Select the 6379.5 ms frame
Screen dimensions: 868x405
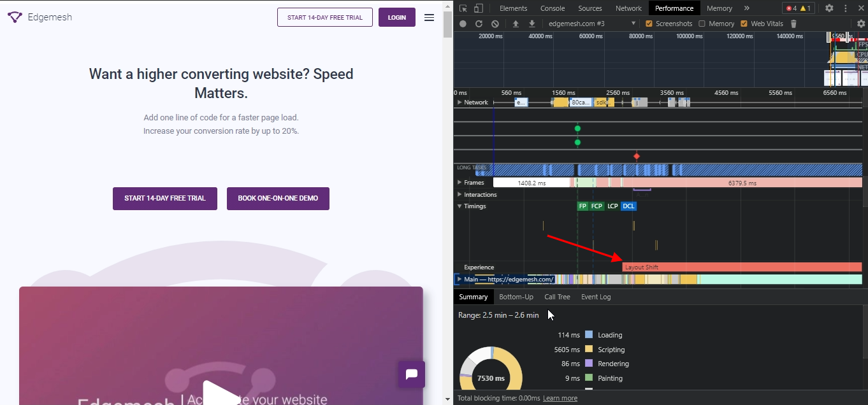click(x=742, y=183)
